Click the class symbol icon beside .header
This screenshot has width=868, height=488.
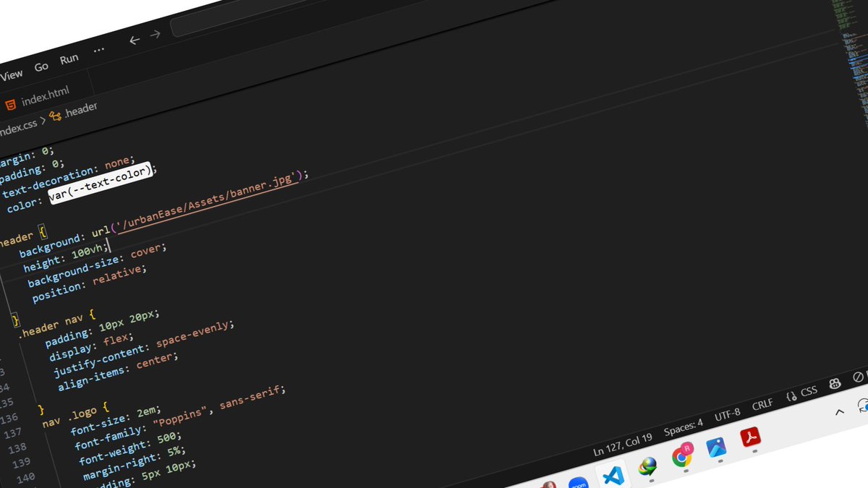click(x=55, y=116)
